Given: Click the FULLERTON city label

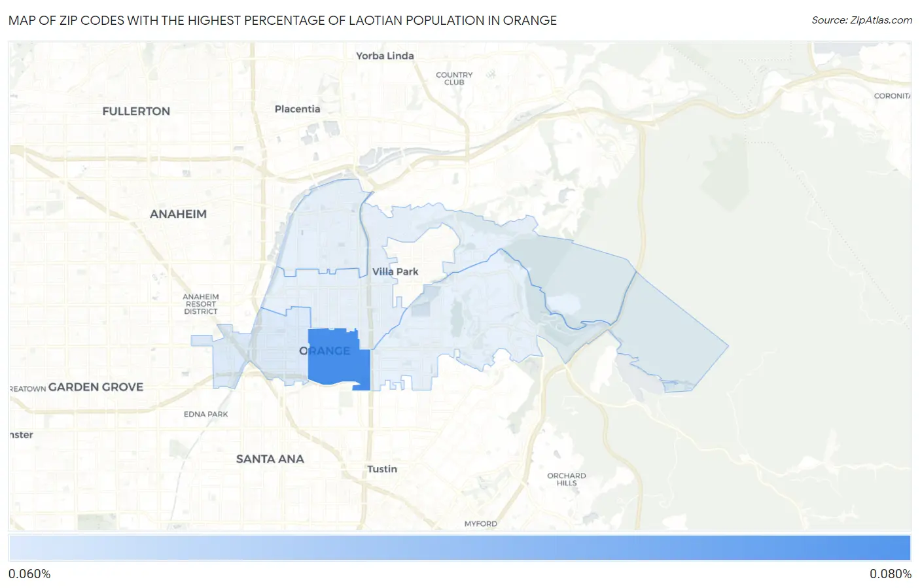Looking at the screenshot, I should 136,111.
